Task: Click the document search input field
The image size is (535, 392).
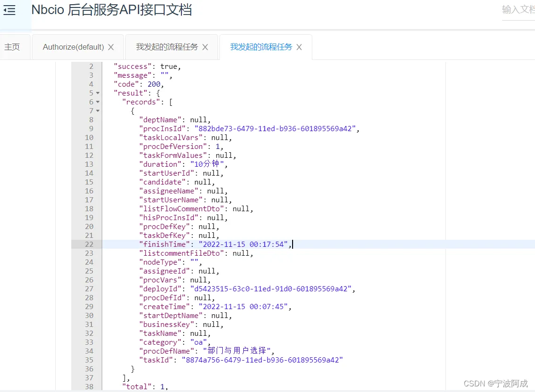Action: (x=518, y=10)
